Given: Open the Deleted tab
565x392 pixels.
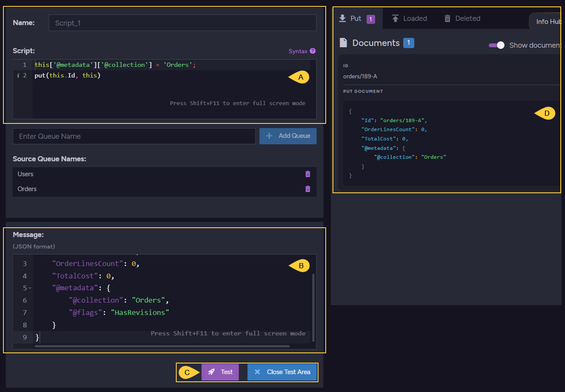Looking at the screenshot, I should click(462, 18).
